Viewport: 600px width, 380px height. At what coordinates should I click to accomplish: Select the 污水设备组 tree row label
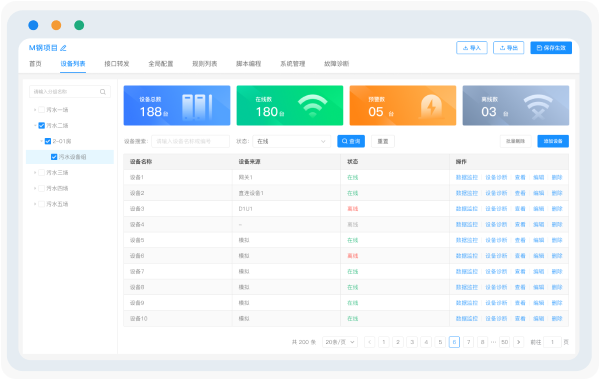click(72, 157)
